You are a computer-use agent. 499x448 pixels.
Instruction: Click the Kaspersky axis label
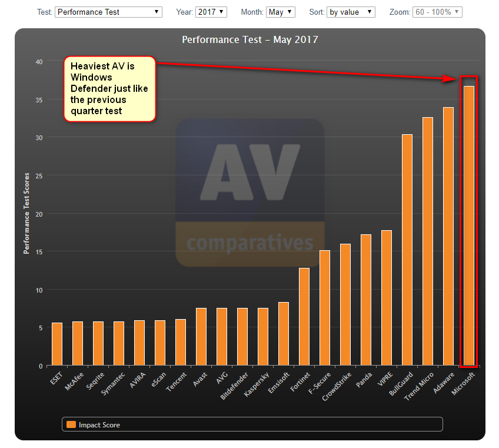256,384
